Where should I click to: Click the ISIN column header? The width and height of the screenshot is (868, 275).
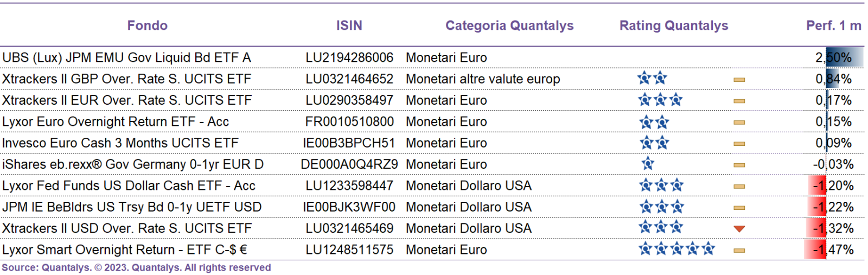click(x=349, y=25)
